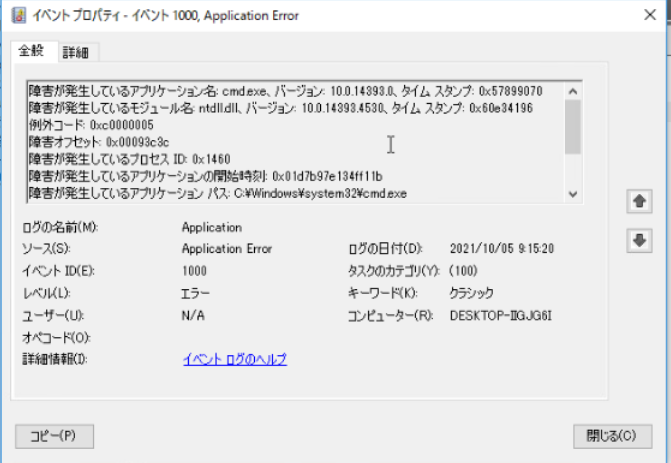The image size is (671, 463).
Task: Click application start time 0x01d7b97e134ff11b line
Action: click(x=205, y=176)
